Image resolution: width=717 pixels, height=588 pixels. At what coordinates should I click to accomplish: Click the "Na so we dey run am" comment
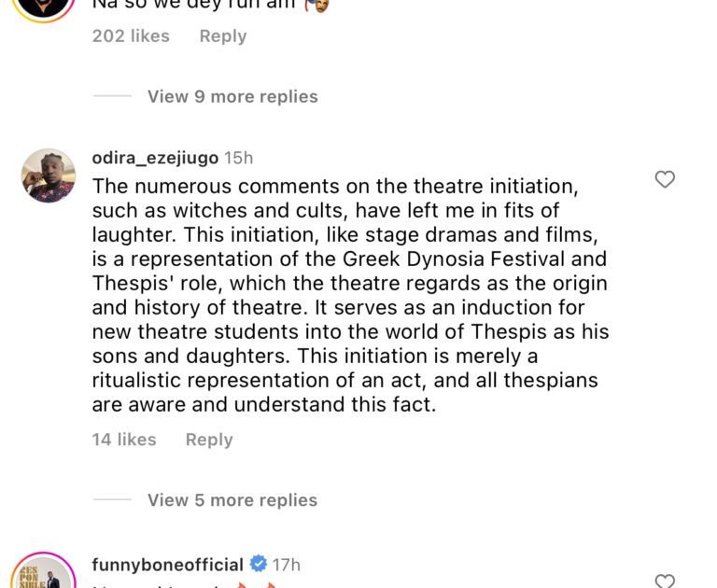196,5
